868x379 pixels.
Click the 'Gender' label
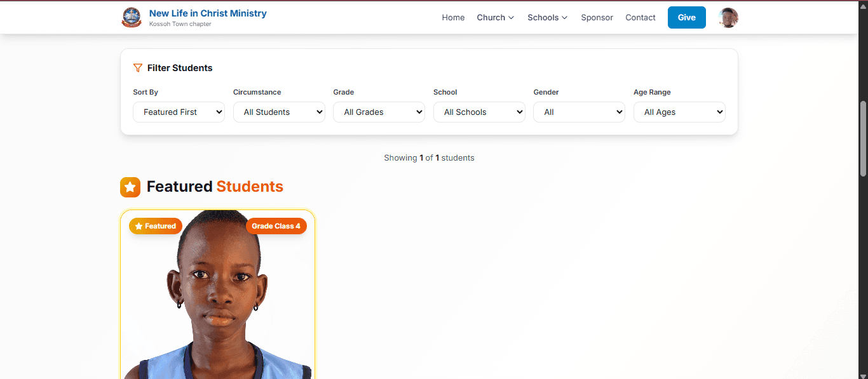546,92
